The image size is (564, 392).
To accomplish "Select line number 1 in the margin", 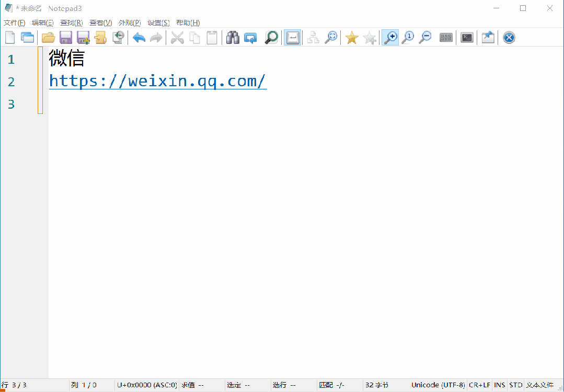I will click(x=11, y=60).
